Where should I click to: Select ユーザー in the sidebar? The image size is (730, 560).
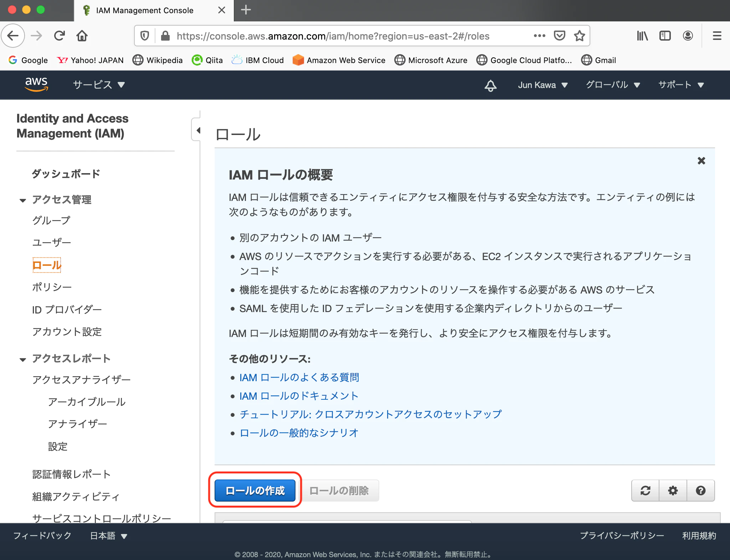[x=52, y=243]
